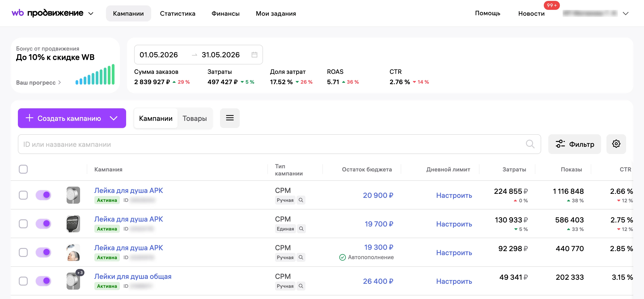Toggle off the first Лейка для душа АРК campaign
This screenshot has height=299, width=644.
[x=43, y=195]
